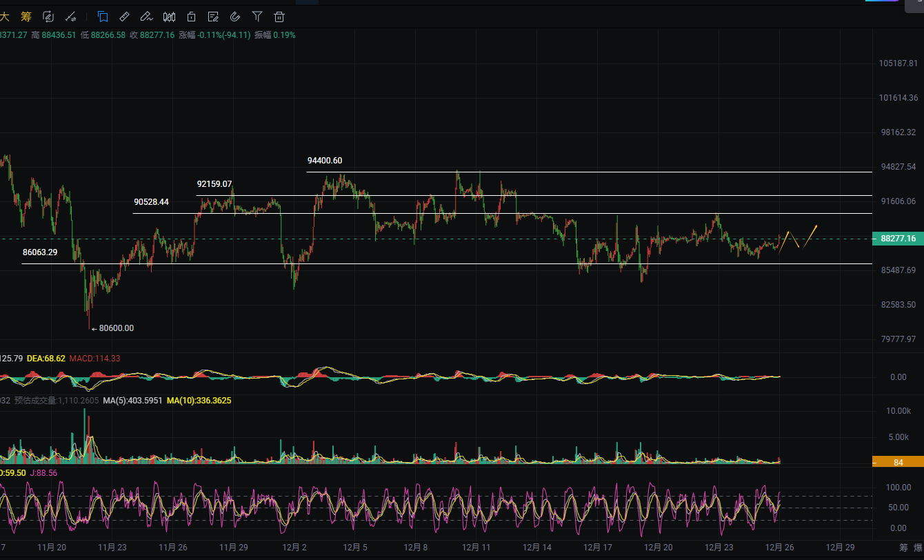Viewport: 924px width, 560px height.
Task: Click the 12月 26 date marker on time axis
Action: (780, 547)
